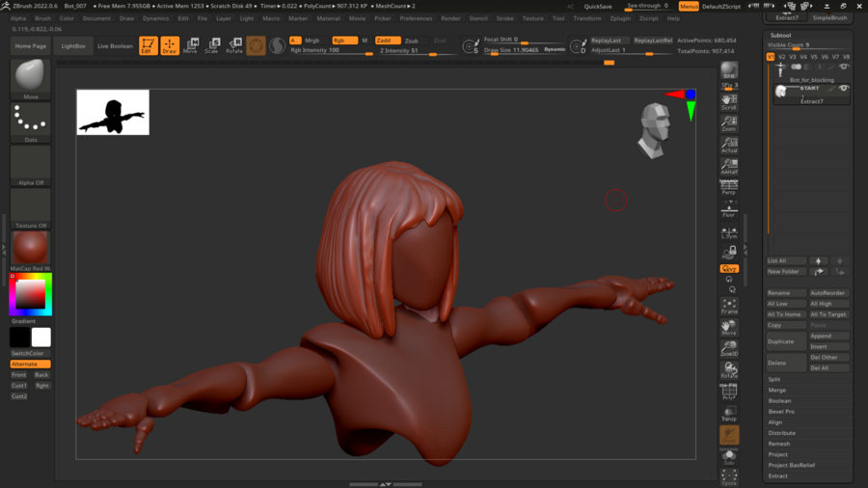This screenshot has width=868, height=488.
Task: Expand the Remesh section
Action: point(778,444)
